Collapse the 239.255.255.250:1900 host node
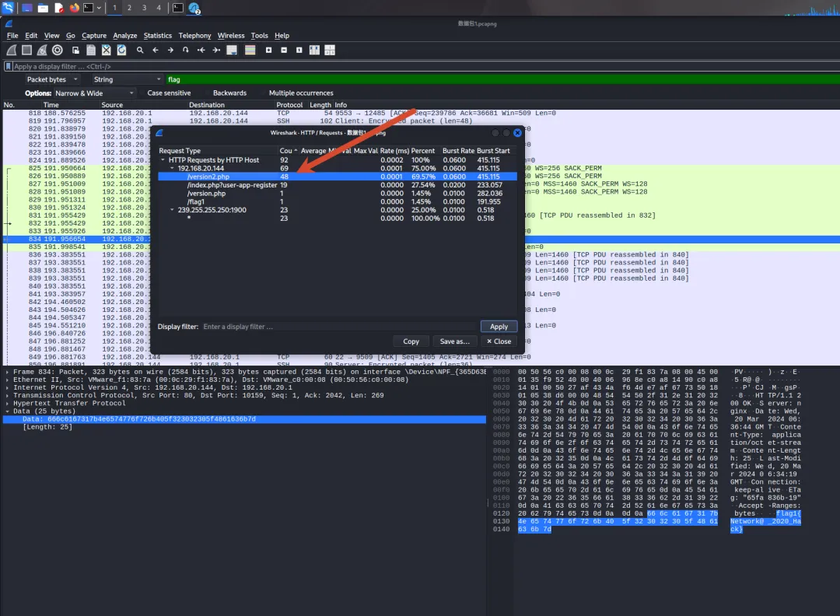This screenshot has width=840, height=616. [172, 210]
